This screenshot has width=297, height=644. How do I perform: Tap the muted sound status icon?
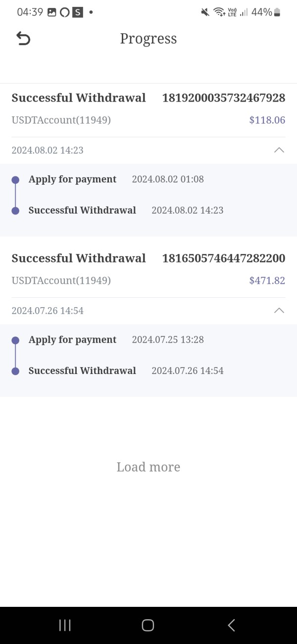[x=205, y=12]
